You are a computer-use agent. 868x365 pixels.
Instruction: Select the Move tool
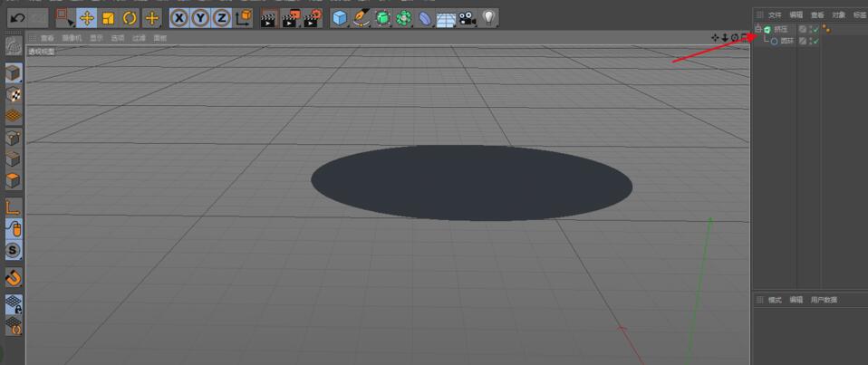tap(87, 17)
